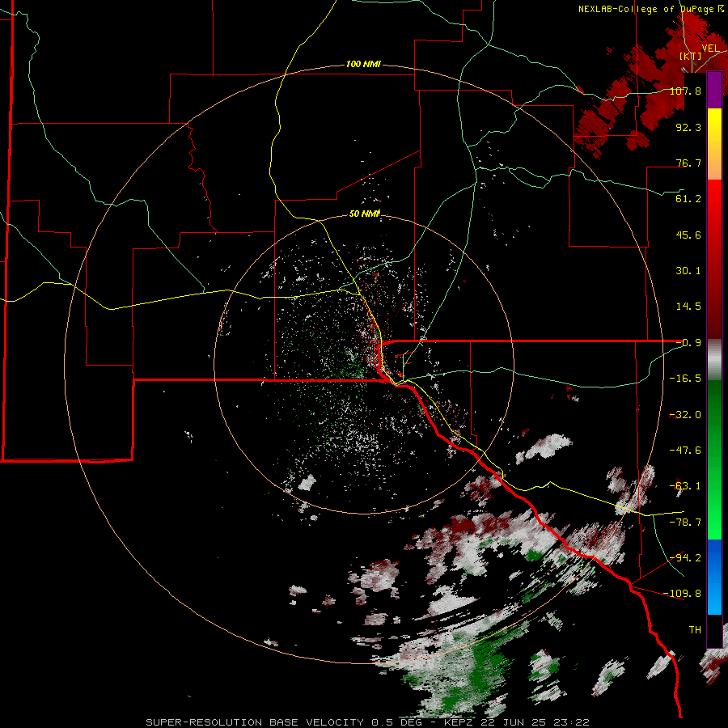Viewport: 728px width, 728px height.
Task: Click the 45.6 velocity scale value
Action: click(x=688, y=235)
